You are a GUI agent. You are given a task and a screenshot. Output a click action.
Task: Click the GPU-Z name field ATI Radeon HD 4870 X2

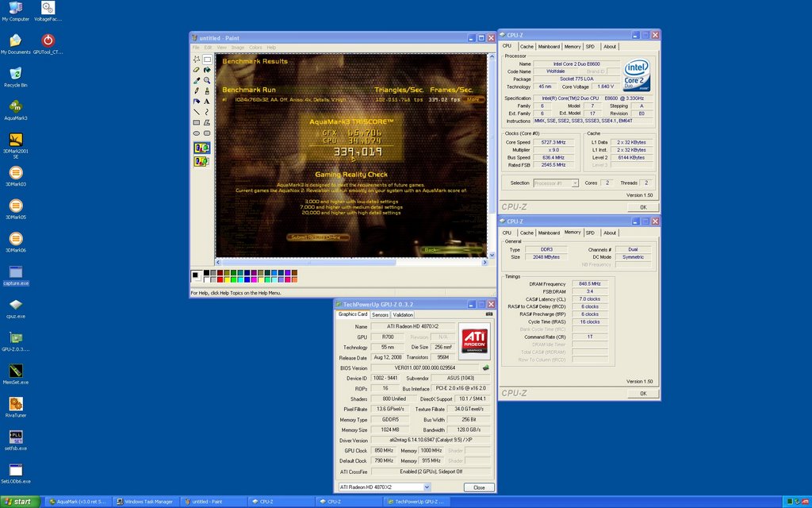coord(412,326)
